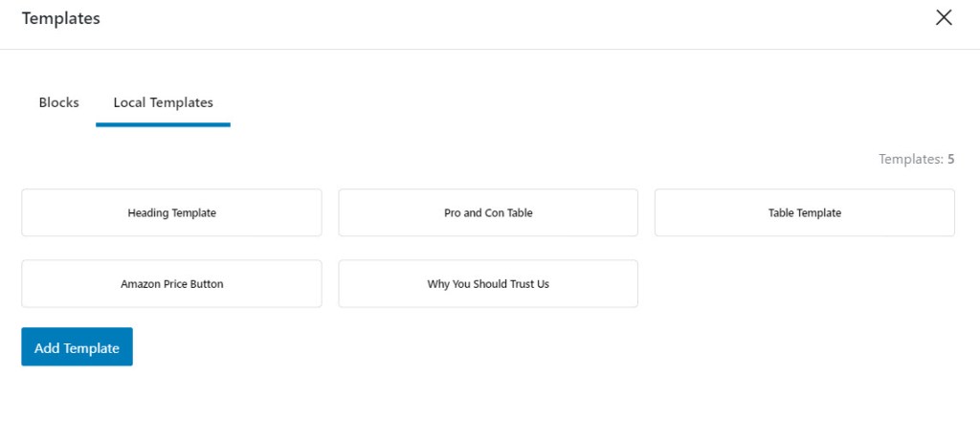
Task: Click the Table Template label text
Action: pyautogui.click(x=804, y=212)
